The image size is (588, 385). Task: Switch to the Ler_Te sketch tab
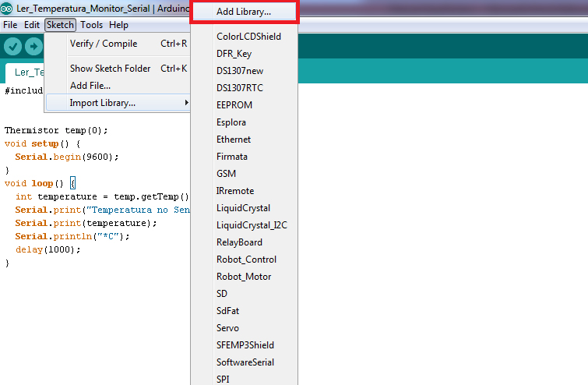pos(26,72)
